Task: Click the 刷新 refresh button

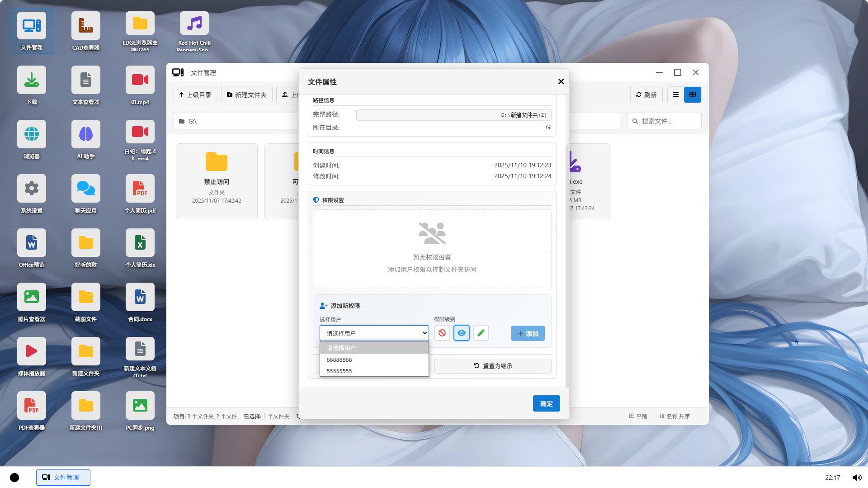Action: (x=646, y=95)
